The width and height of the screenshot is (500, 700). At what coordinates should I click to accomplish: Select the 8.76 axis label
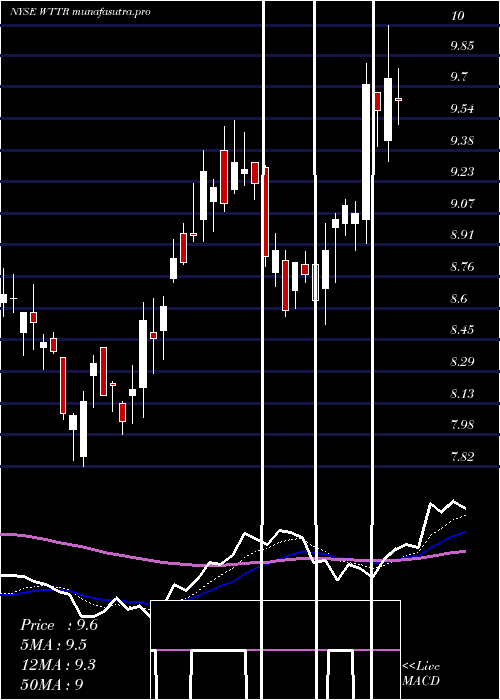(x=463, y=267)
